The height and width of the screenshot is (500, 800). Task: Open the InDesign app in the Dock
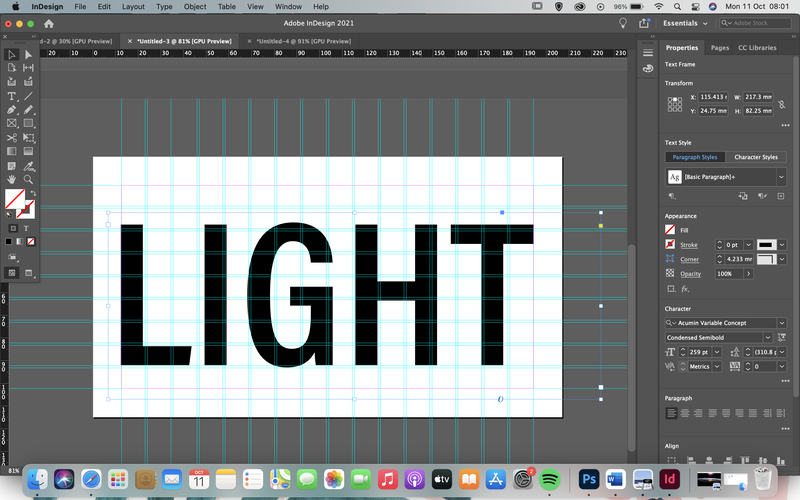[669, 479]
